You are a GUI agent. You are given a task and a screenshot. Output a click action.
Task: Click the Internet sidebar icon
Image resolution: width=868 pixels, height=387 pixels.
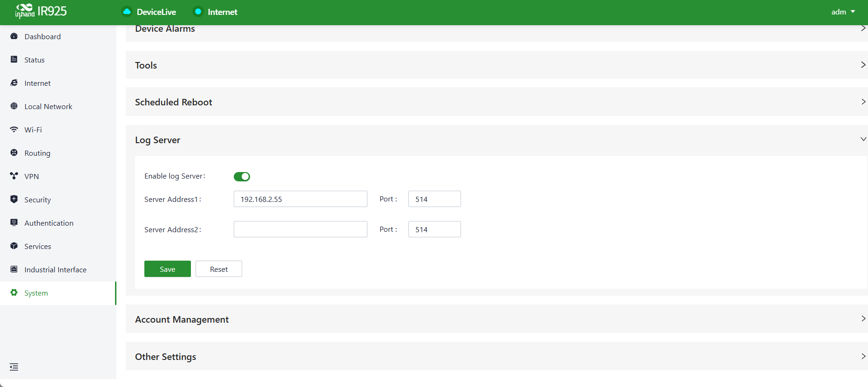click(x=14, y=83)
